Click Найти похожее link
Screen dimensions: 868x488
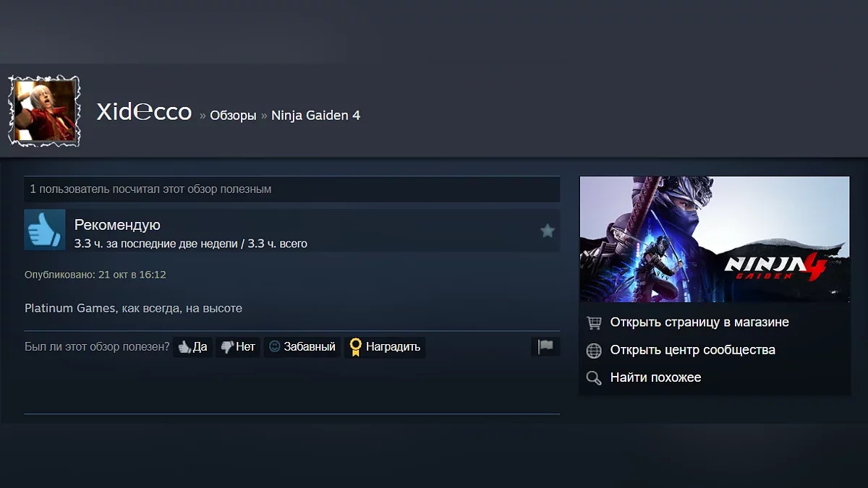(655, 377)
